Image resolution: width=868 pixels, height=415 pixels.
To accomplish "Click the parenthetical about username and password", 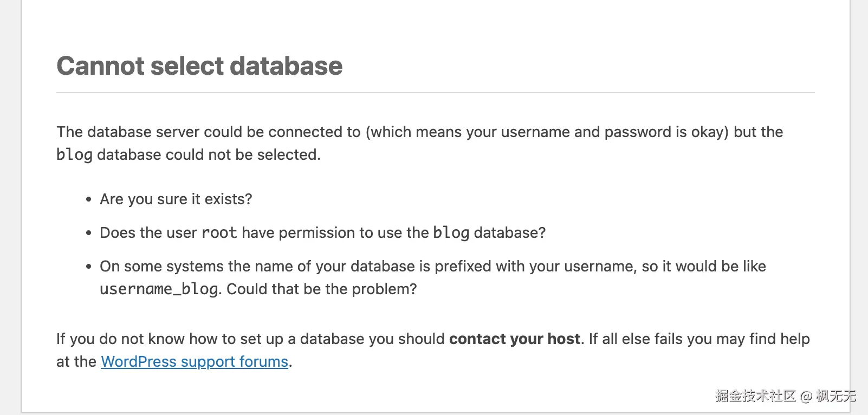I will (x=547, y=132).
